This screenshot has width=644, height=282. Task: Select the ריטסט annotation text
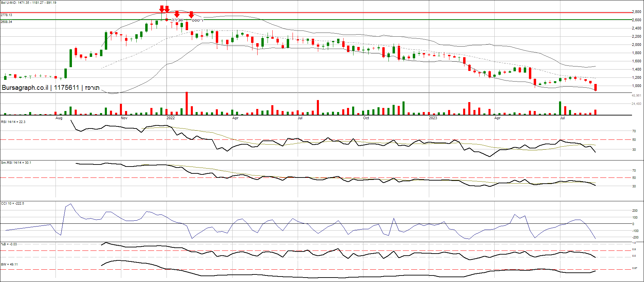(x=197, y=21)
